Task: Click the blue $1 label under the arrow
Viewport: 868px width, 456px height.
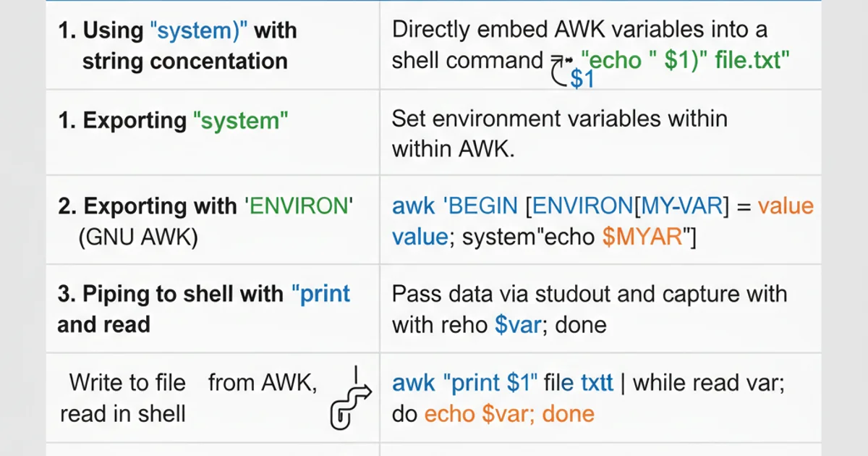Action: click(x=582, y=79)
